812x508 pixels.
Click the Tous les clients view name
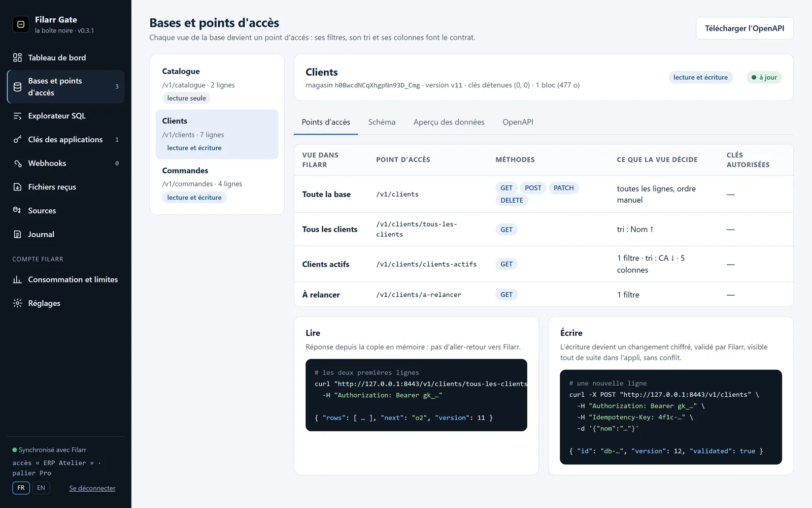[330, 229]
